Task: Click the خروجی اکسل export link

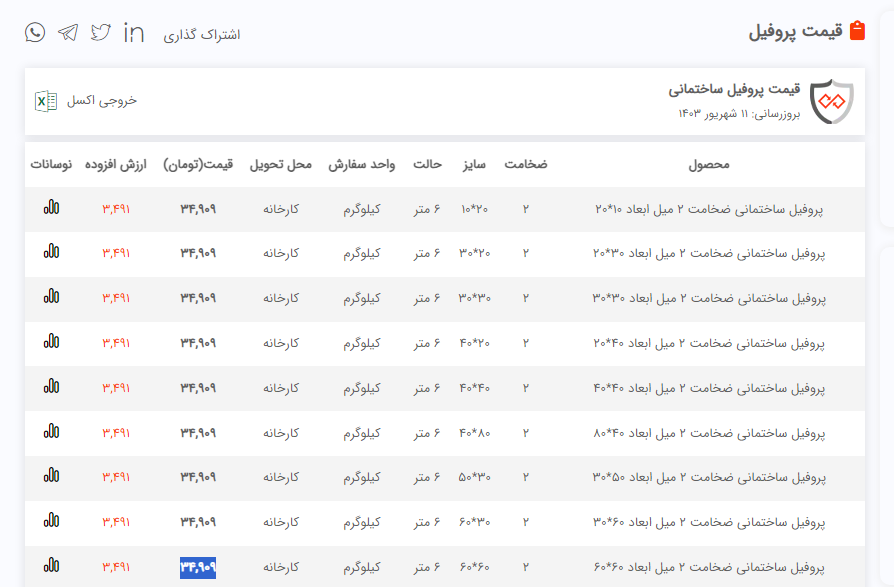Action: tap(102, 100)
